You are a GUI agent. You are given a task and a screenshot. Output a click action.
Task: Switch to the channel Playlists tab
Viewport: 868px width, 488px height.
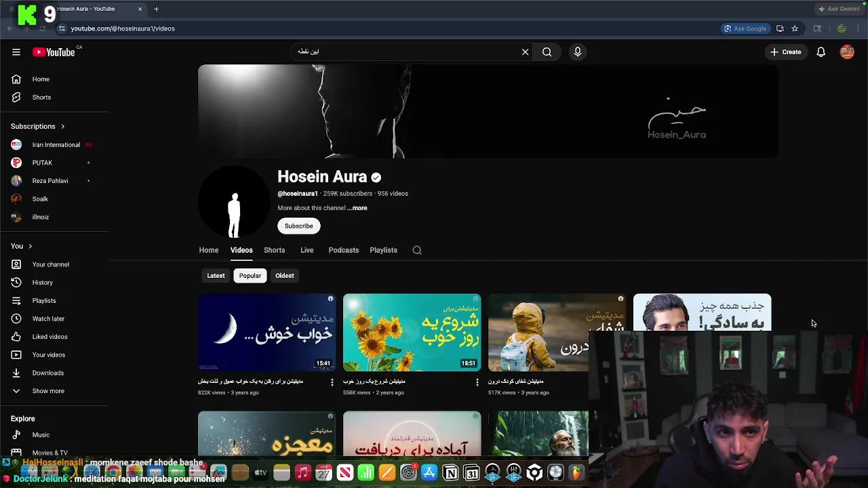click(383, 250)
